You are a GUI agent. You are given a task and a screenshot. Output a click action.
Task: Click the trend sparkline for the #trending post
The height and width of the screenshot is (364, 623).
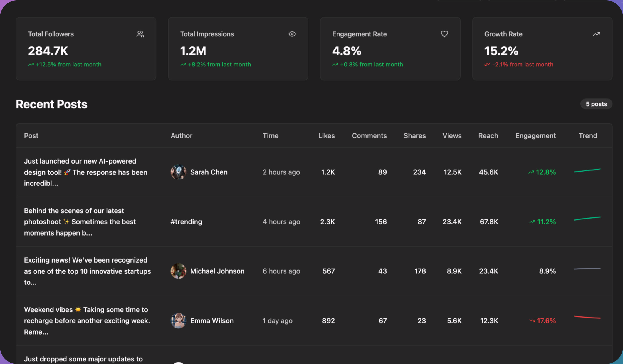coord(587,219)
